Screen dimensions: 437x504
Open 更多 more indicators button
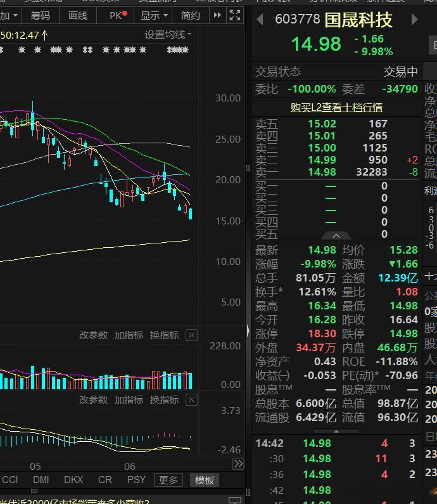pos(168,480)
